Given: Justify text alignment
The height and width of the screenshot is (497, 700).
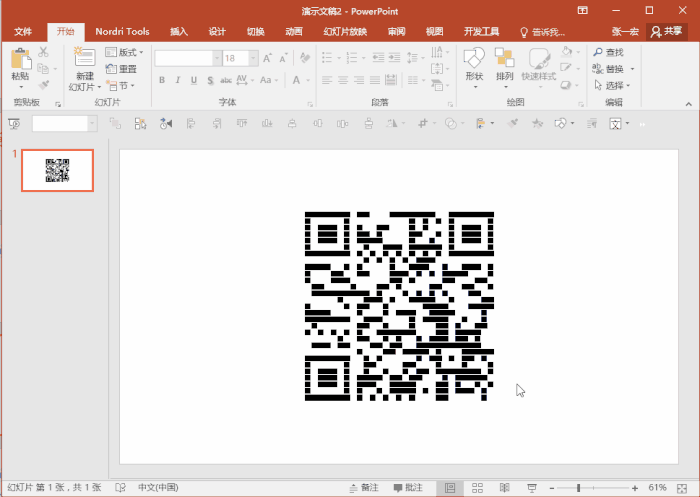Looking at the screenshot, I should click(375, 80).
